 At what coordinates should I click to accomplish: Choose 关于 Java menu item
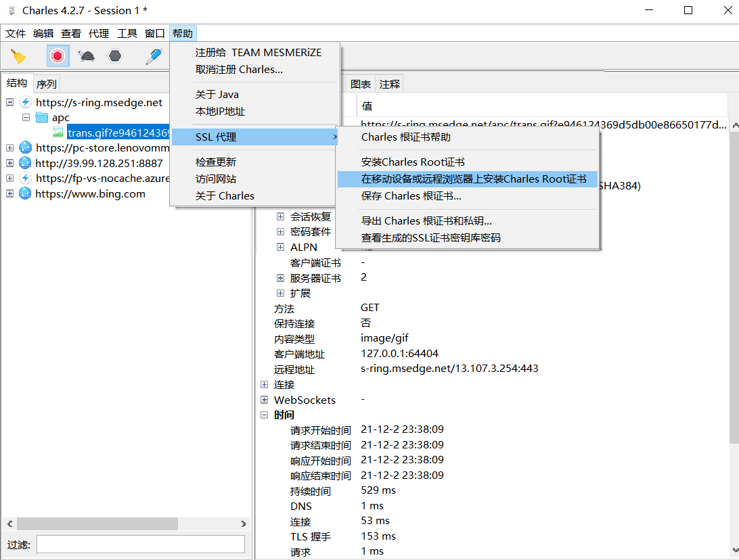[x=255, y=94]
